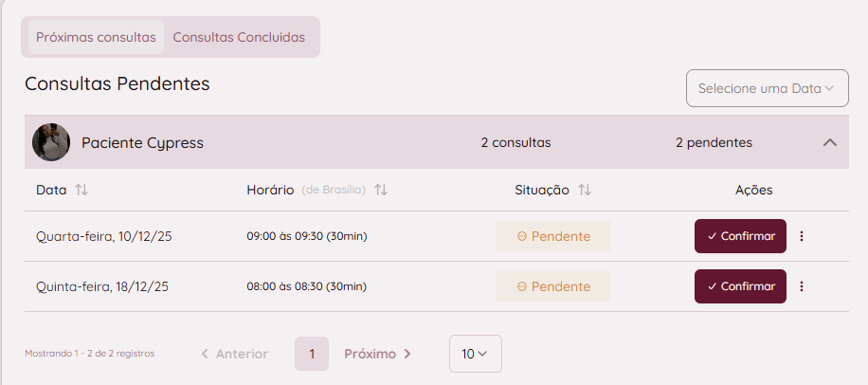The width and height of the screenshot is (868, 385).
Task: Click Paciente Cypress avatar photo
Action: [51, 142]
